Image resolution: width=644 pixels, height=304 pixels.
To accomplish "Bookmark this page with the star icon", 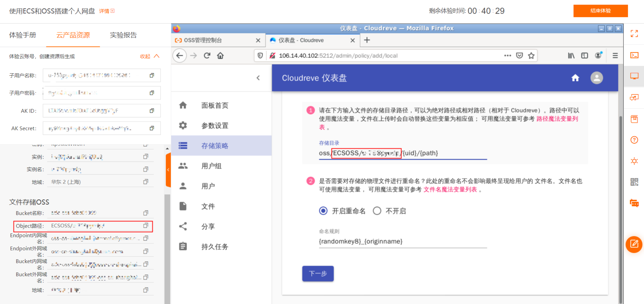I will click(x=531, y=56).
